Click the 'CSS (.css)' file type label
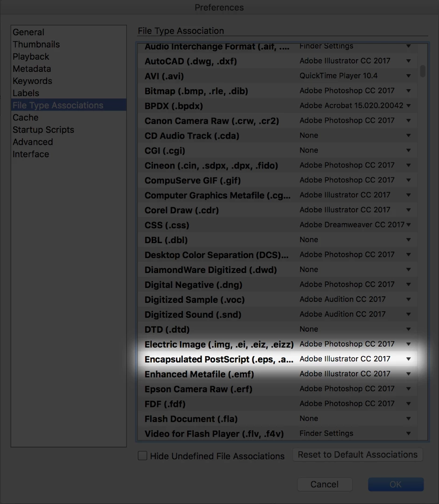This screenshot has height=504, width=439. tap(167, 225)
